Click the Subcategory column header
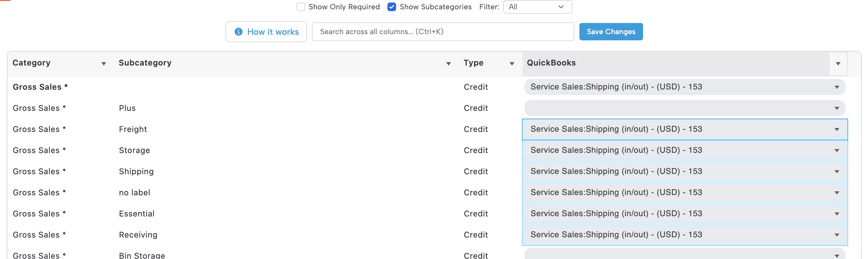Image resolution: width=868 pixels, height=259 pixels. click(x=145, y=63)
